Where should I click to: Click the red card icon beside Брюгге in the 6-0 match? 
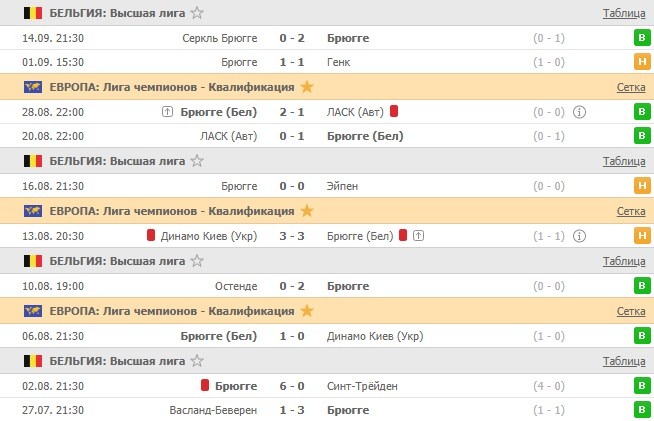tap(204, 385)
